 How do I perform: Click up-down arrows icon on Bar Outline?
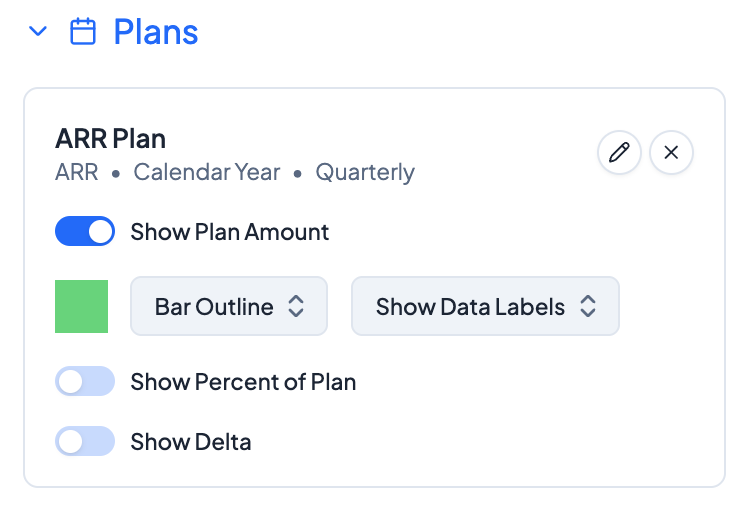click(x=296, y=306)
